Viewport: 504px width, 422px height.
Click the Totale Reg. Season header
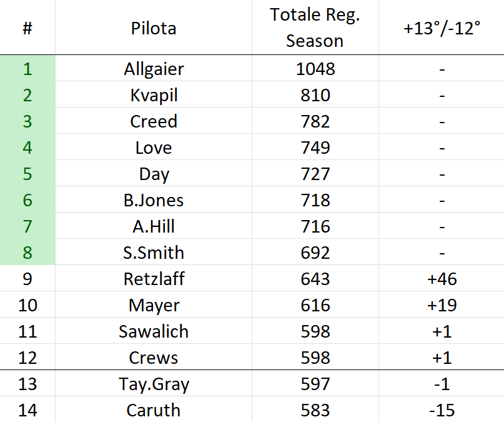point(315,28)
